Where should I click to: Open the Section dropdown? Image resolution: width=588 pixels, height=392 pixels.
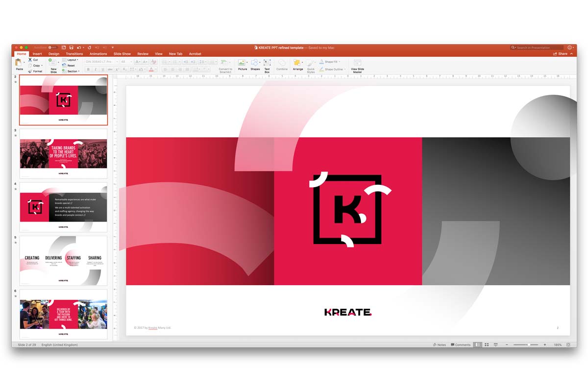[71, 71]
